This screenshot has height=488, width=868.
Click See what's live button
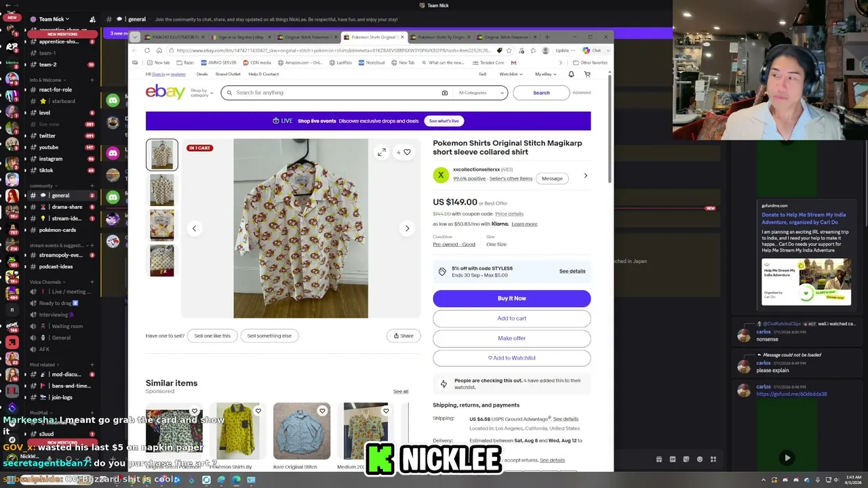tap(444, 121)
